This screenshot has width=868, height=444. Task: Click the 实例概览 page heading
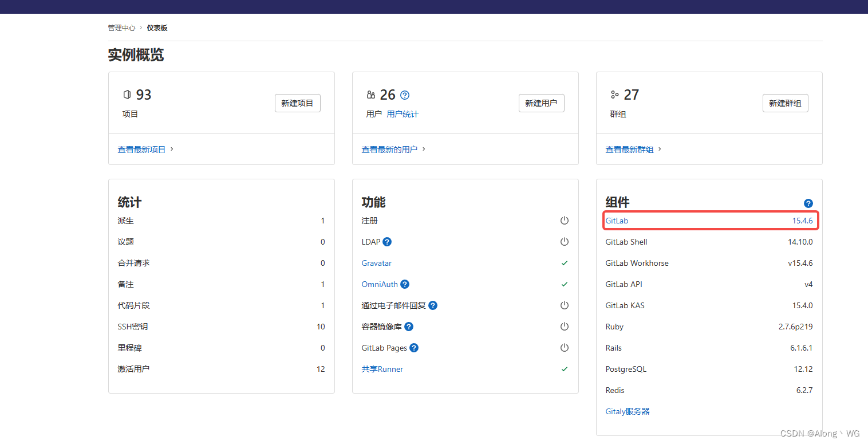coord(136,55)
